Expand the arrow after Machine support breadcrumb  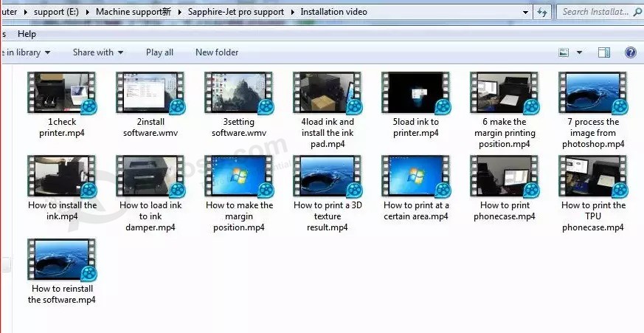click(179, 12)
